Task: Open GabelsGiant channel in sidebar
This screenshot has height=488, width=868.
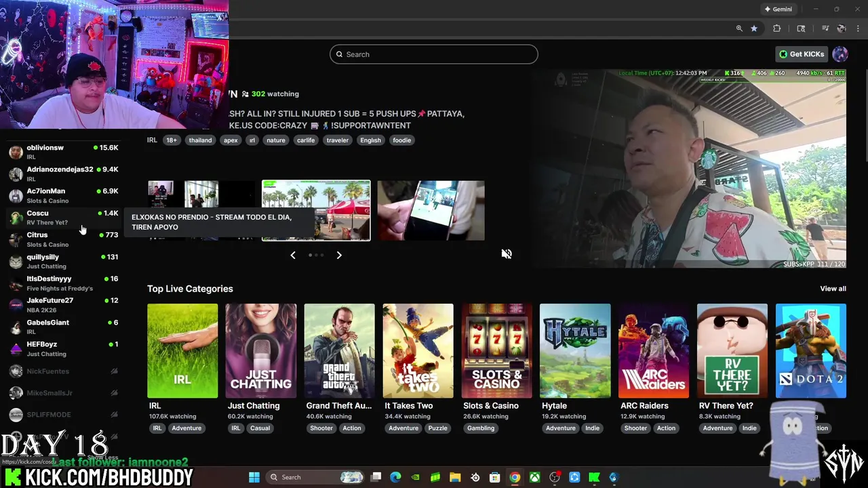Action: tap(63, 327)
